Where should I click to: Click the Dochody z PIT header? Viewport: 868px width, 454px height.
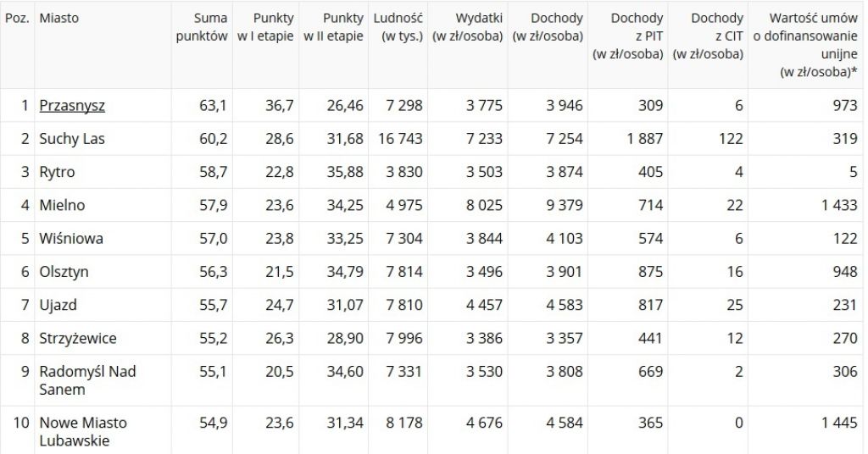[626, 36]
